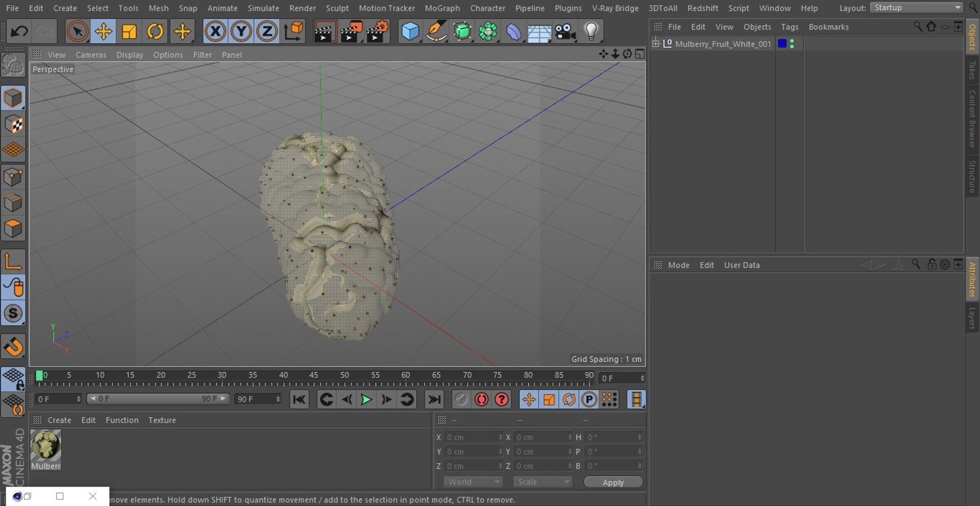This screenshot has height=506, width=980.
Task: Switch to Texture mode
Action: pyautogui.click(x=13, y=124)
